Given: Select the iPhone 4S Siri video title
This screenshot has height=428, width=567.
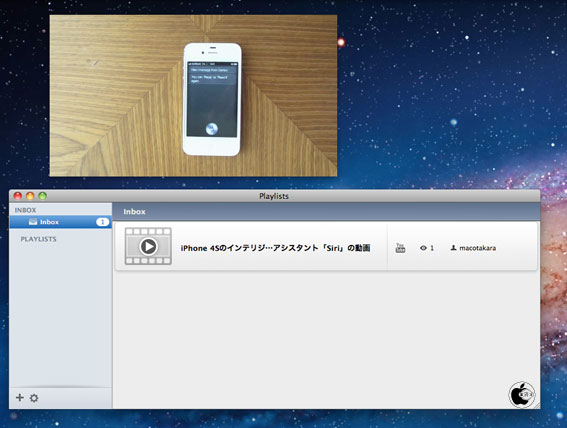Looking at the screenshot, I should (x=275, y=248).
